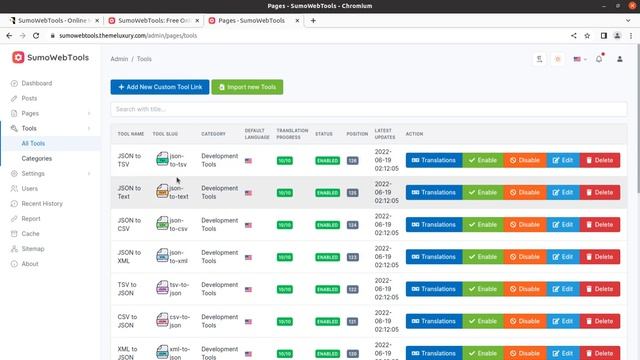
Task: Select Categories submenu item
Action: [x=36, y=158]
